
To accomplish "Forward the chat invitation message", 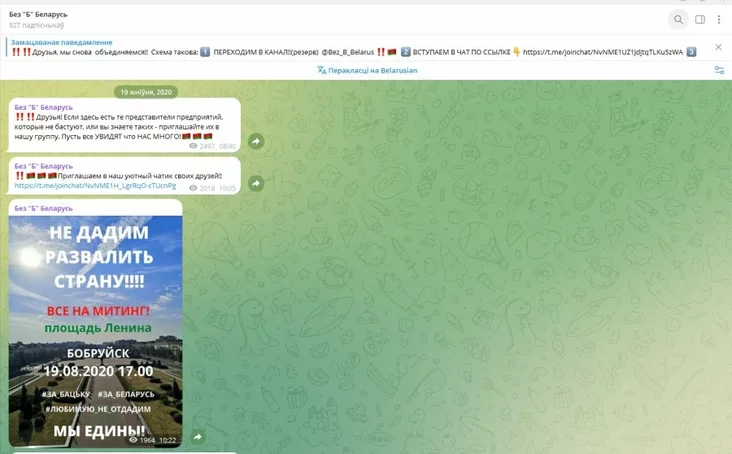I will click(x=256, y=184).
